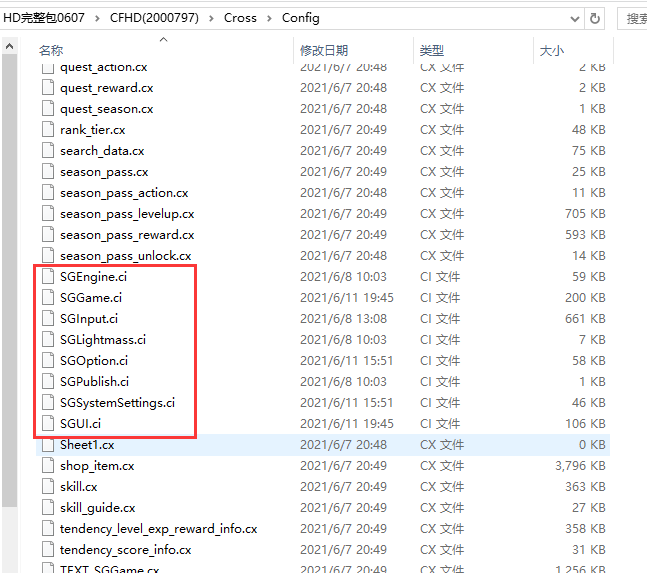Click the left pane scroll up arrow
The width and height of the screenshot is (647, 573).
pyautogui.click(x=10, y=46)
